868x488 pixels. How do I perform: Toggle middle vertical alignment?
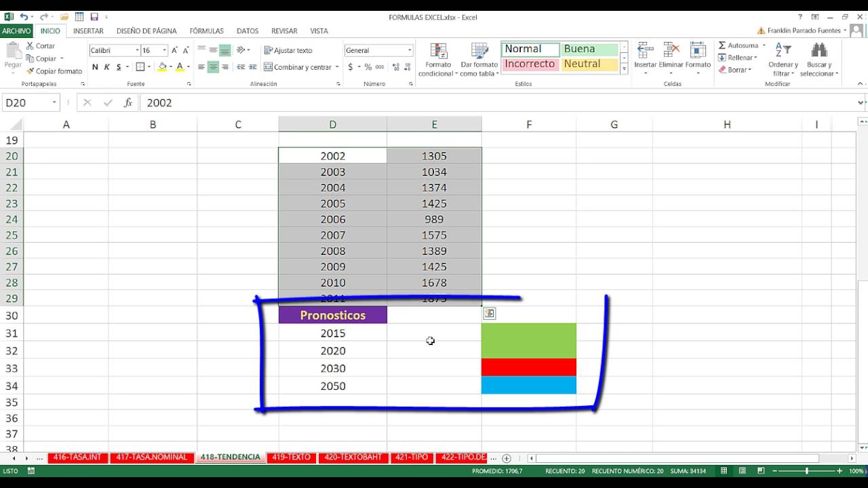coord(213,50)
